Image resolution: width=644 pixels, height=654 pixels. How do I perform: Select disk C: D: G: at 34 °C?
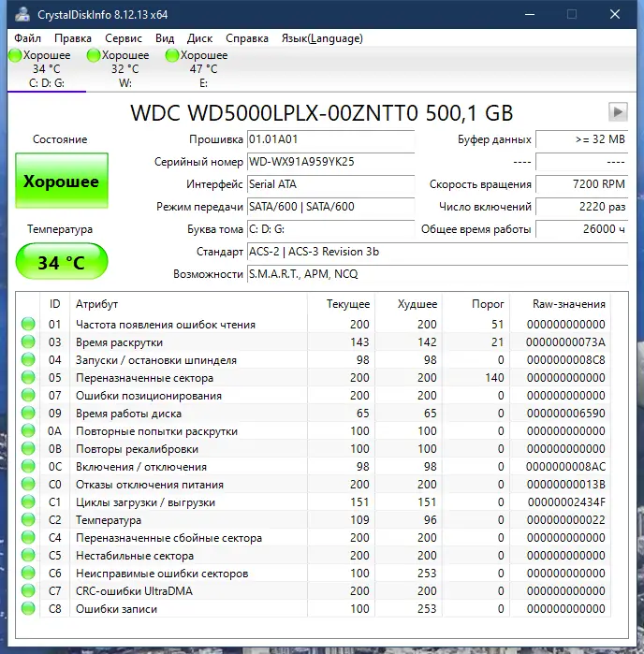46,69
